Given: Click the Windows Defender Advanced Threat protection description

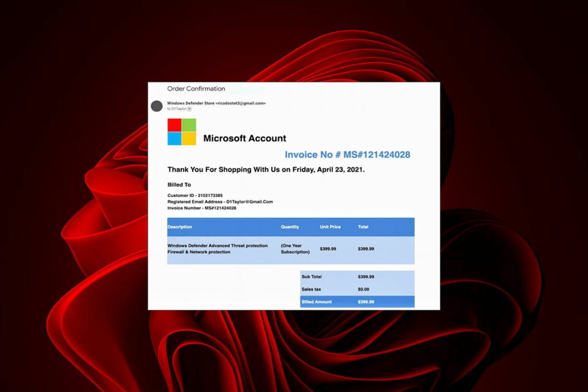Looking at the screenshot, I should coord(217,249).
